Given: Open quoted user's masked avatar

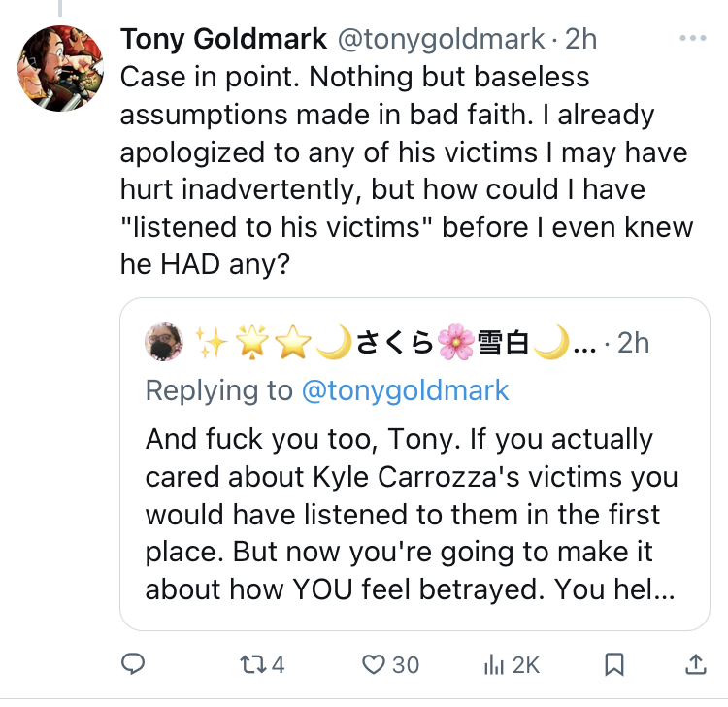Looking at the screenshot, I should 164,342.
